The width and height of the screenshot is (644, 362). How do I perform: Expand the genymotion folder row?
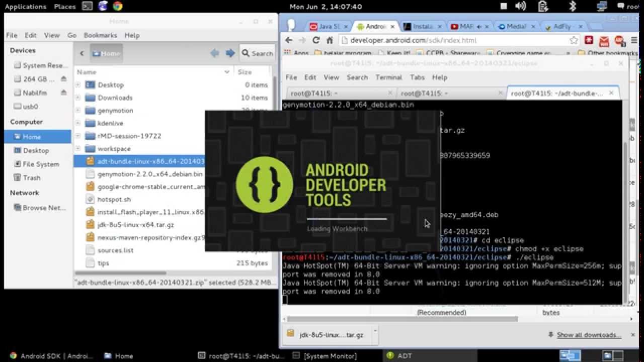[x=78, y=110]
